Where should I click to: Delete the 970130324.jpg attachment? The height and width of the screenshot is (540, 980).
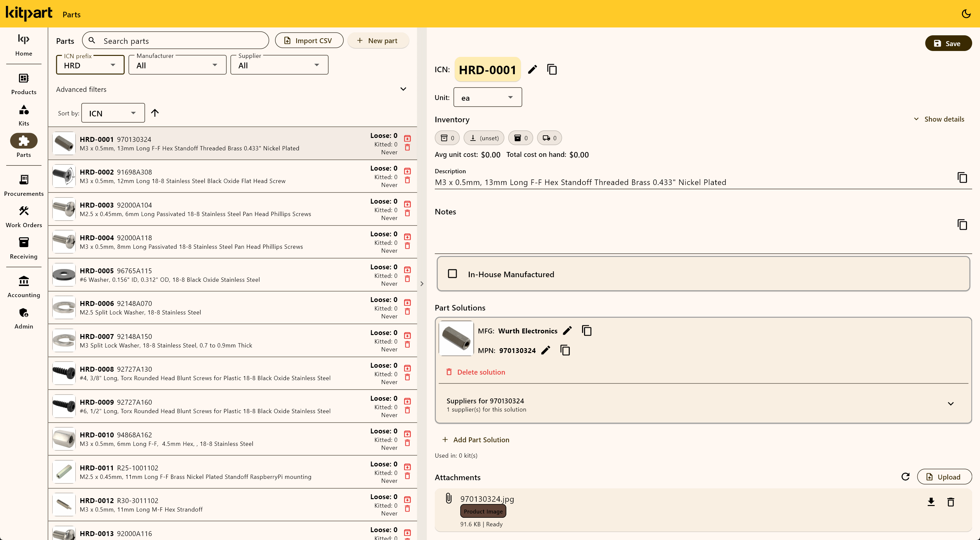pyautogui.click(x=951, y=502)
